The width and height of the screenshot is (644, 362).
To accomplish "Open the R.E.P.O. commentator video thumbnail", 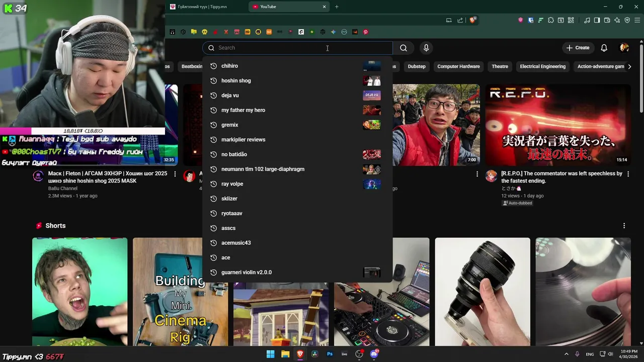I will [x=557, y=125].
